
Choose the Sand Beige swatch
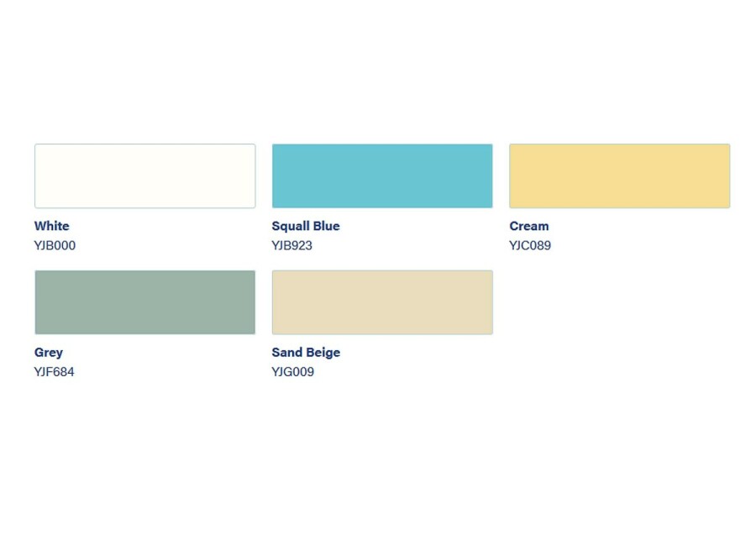(382, 302)
